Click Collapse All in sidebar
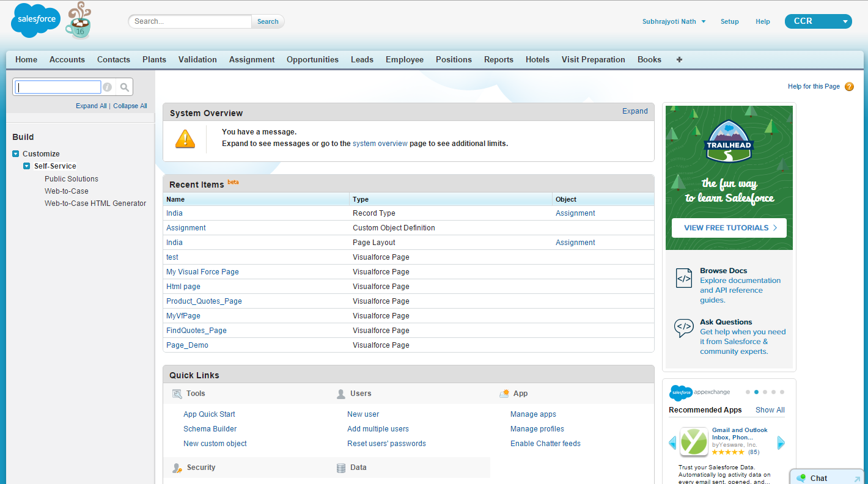 130,106
